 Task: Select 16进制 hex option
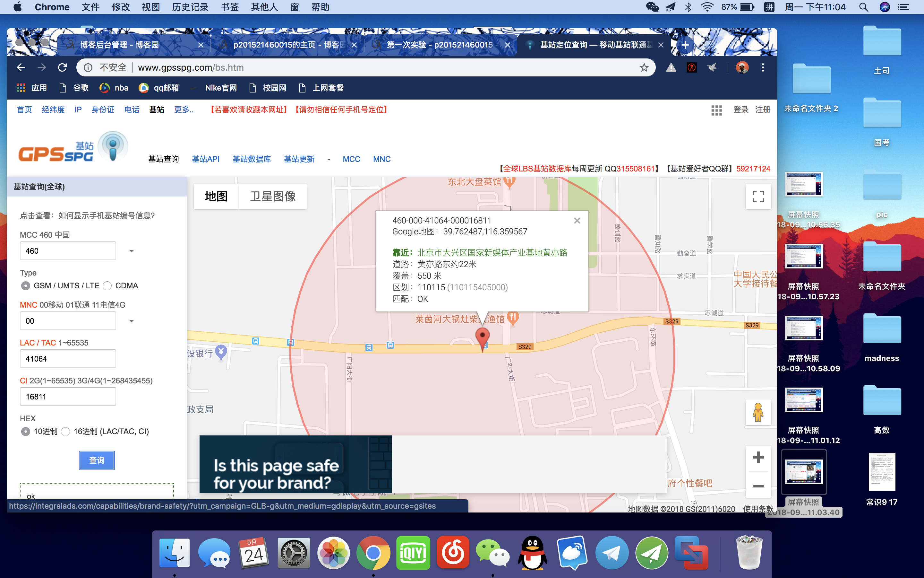tap(66, 432)
